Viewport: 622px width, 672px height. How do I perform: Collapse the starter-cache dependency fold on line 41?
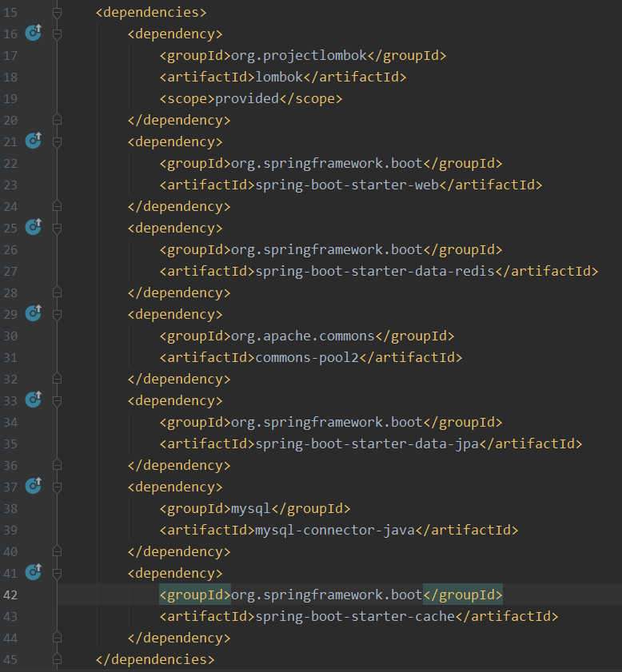point(57,574)
